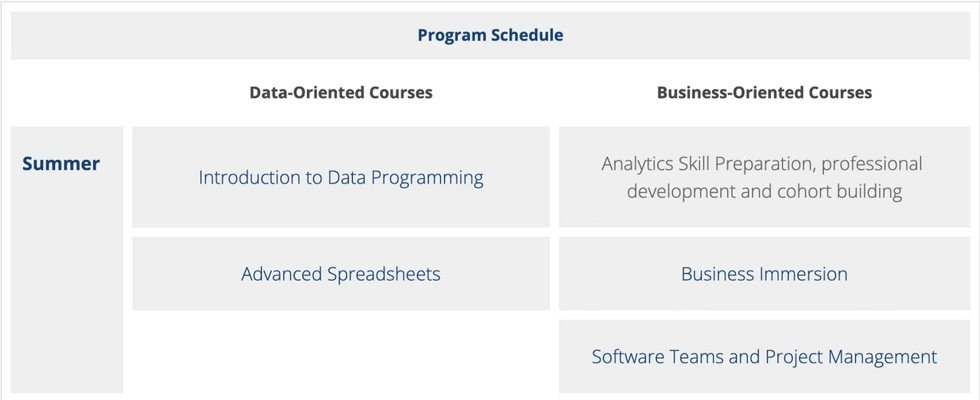
Task: Select the Data-Oriented Courses column heading
Action: coord(341,93)
